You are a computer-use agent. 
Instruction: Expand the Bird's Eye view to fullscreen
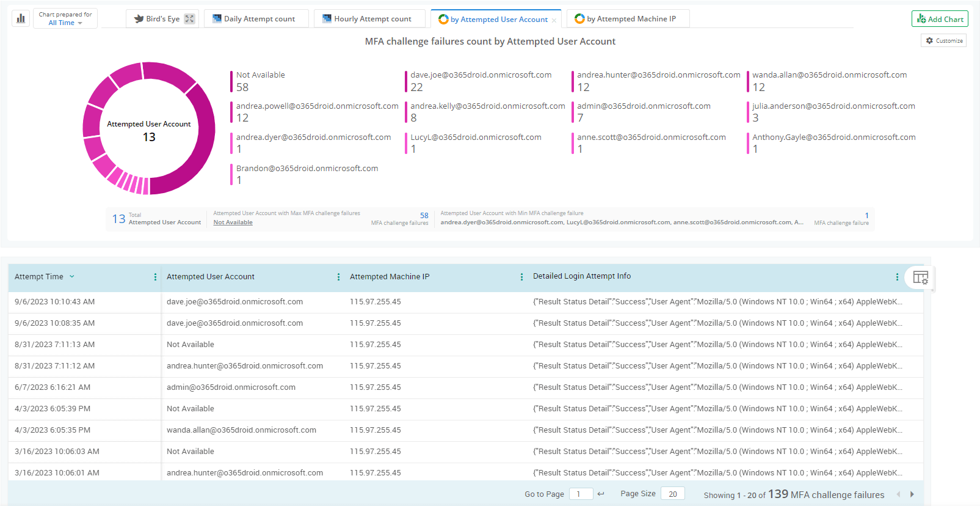[189, 19]
